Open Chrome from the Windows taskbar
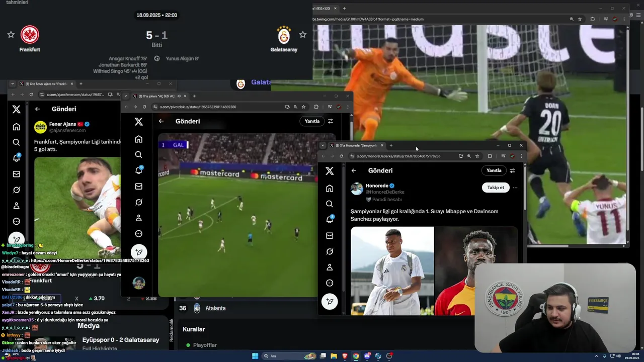The image size is (644, 362). tap(356, 356)
